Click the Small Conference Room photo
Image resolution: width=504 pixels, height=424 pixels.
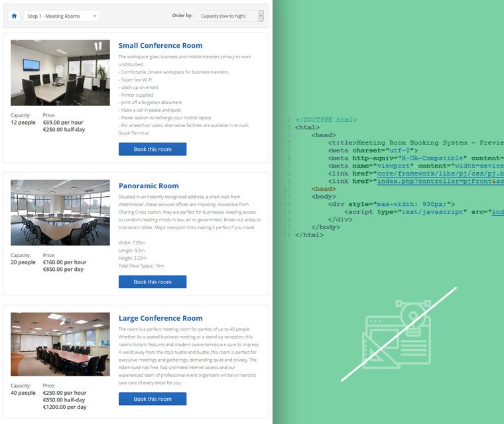[60, 73]
